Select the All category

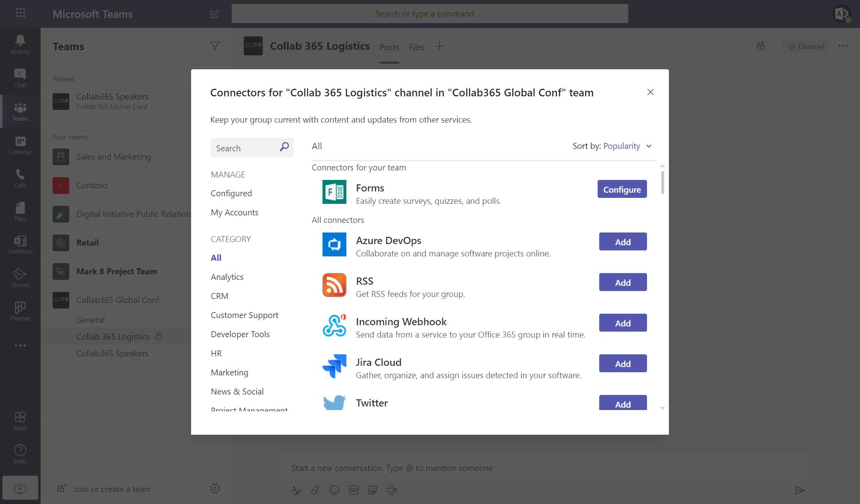[216, 258]
